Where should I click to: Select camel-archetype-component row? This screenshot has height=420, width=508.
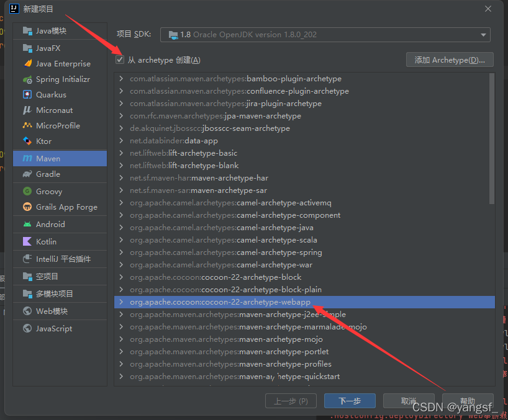click(x=304, y=215)
